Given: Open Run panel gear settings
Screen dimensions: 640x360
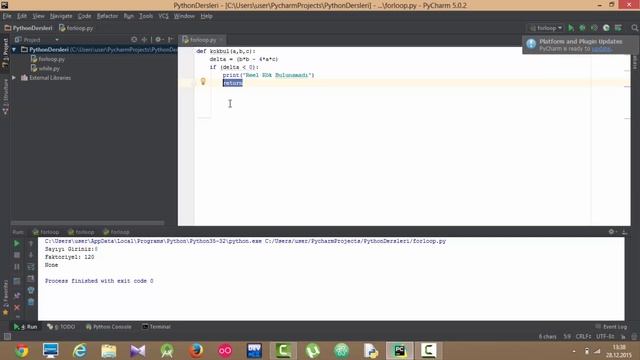Looking at the screenshot, I should (x=612, y=231).
